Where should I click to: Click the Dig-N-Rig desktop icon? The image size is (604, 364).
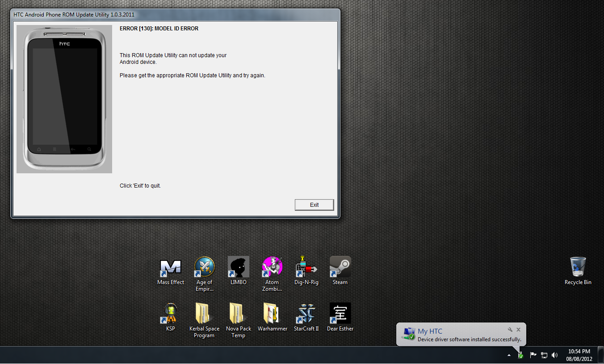(306, 268)
